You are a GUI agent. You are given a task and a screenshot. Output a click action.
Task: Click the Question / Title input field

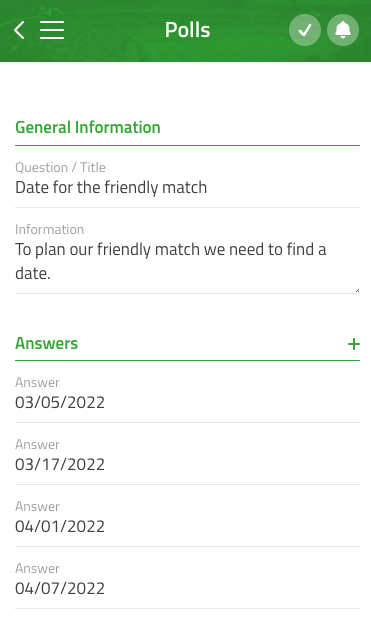[187, 188]
